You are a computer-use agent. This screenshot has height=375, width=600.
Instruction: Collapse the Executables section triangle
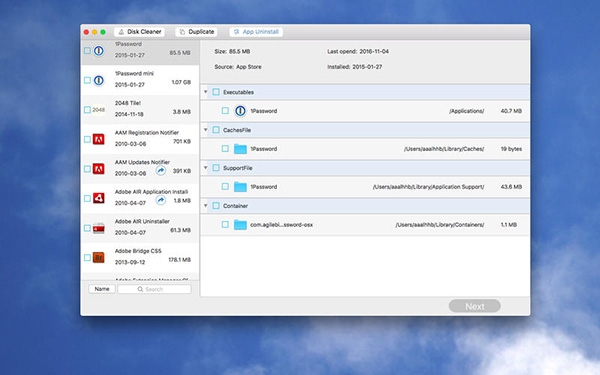click(x=205, y=92)
